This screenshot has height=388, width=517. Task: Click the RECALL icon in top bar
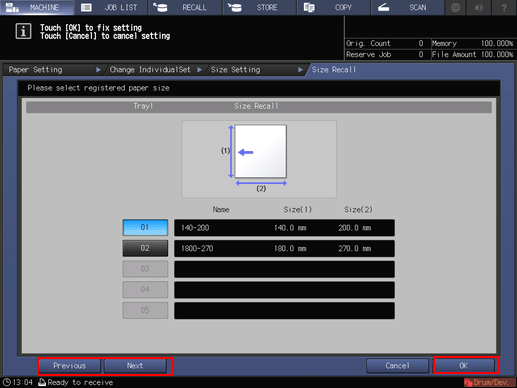[x=160, y=7]
